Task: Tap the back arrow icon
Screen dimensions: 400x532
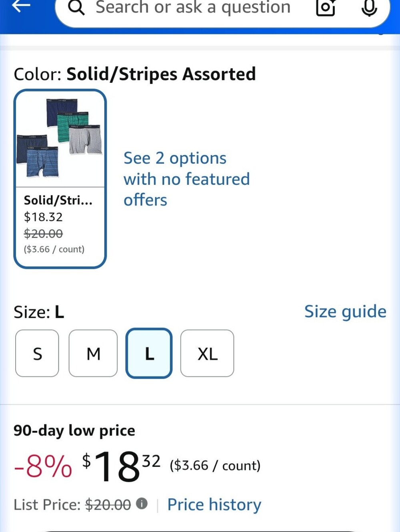Action: tap(21, 6)
